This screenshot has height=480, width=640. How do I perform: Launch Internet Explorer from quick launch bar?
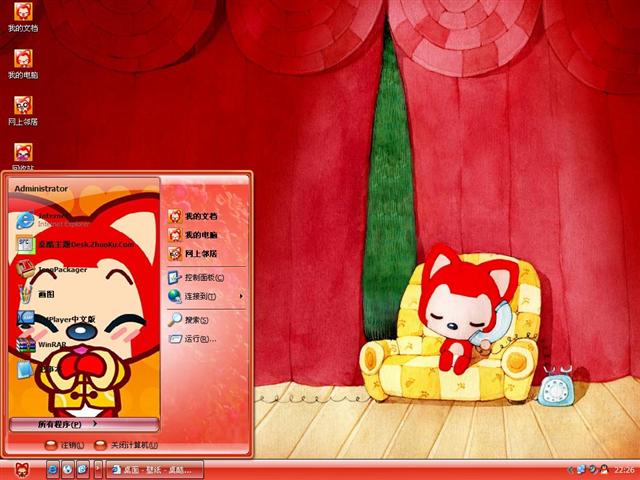tap(53, 469)
